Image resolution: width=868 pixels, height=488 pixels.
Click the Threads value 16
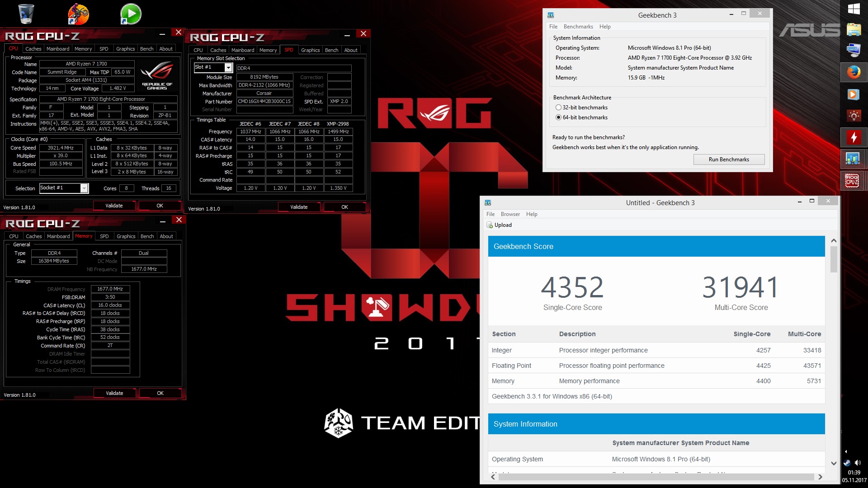pos(169,188)
